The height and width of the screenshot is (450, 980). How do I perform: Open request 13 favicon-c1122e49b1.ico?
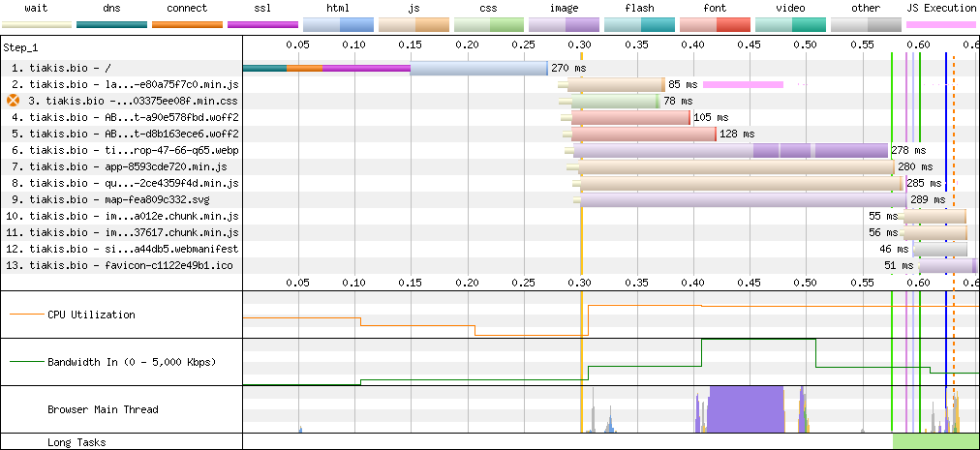119,265
